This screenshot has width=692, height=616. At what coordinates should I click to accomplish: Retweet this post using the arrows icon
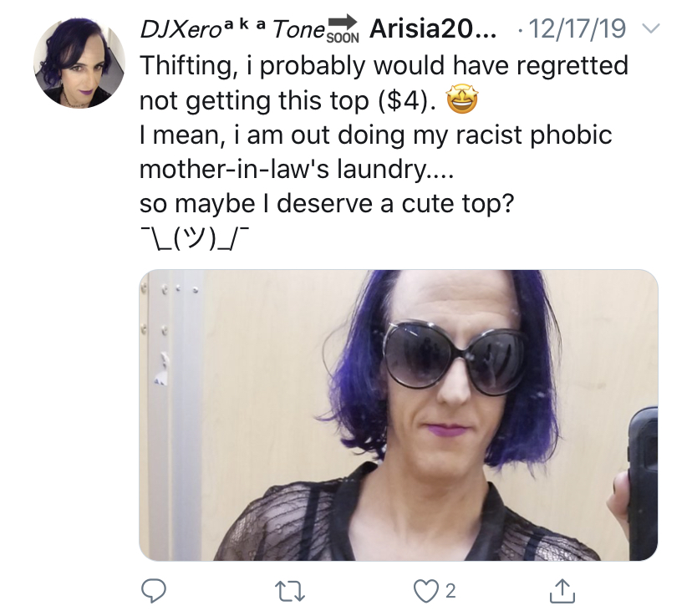tap(289, 591)
